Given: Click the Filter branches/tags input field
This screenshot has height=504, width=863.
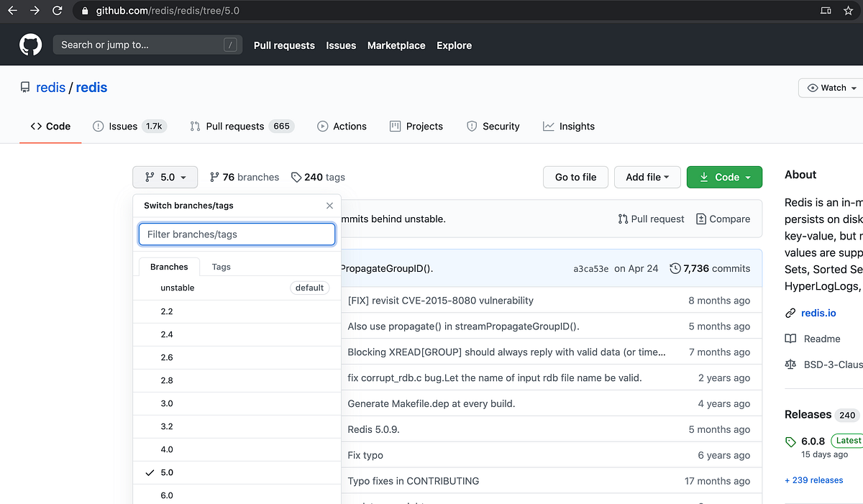Looking at the screenshot, I should pos(237,234).
